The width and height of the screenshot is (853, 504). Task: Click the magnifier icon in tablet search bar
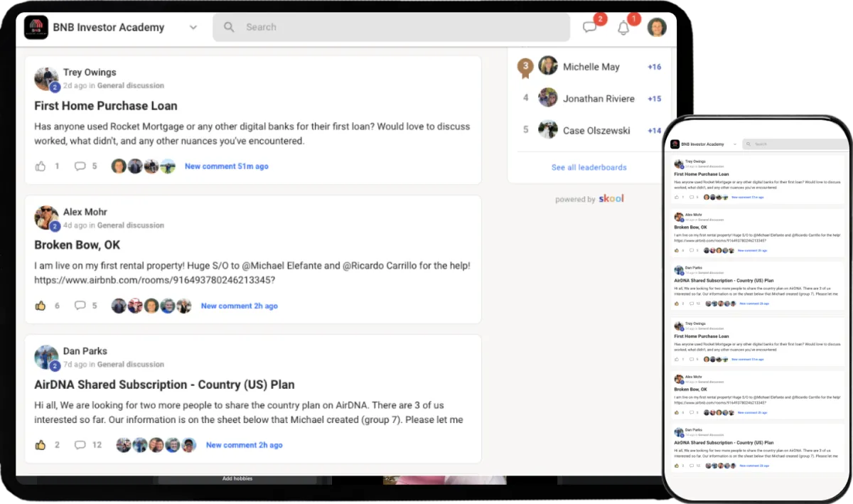[229, 27]
